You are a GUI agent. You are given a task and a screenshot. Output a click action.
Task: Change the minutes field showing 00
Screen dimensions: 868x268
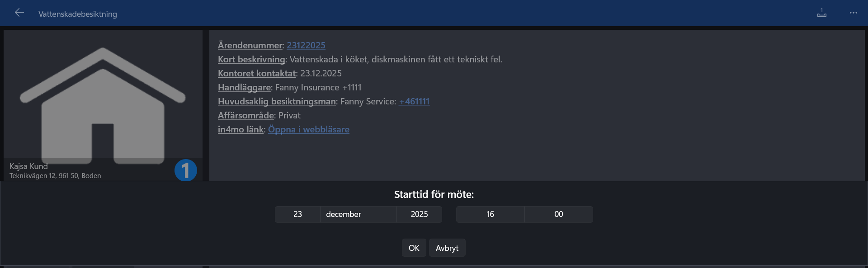[558, 214]
